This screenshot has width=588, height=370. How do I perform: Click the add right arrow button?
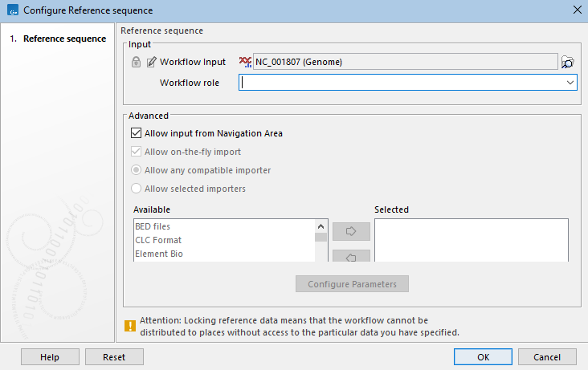351,231
